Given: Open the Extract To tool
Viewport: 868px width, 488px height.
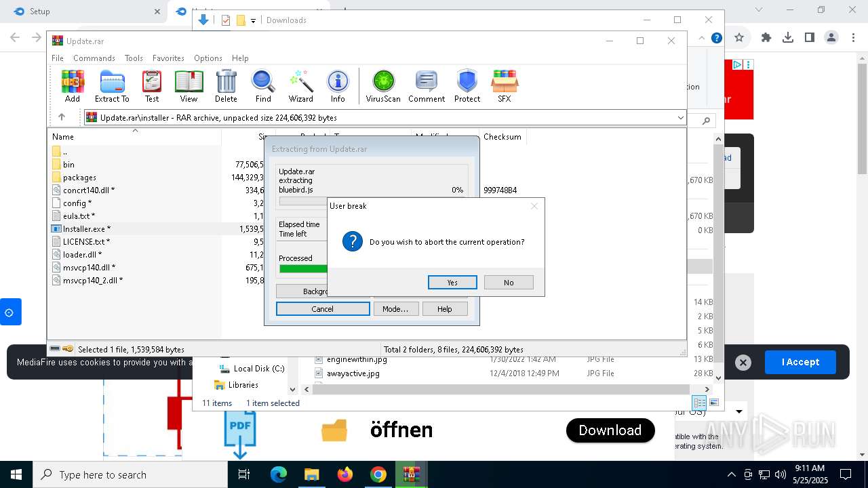Looking at the screenshot, I should pyautogui.click(x=112, y=86).
